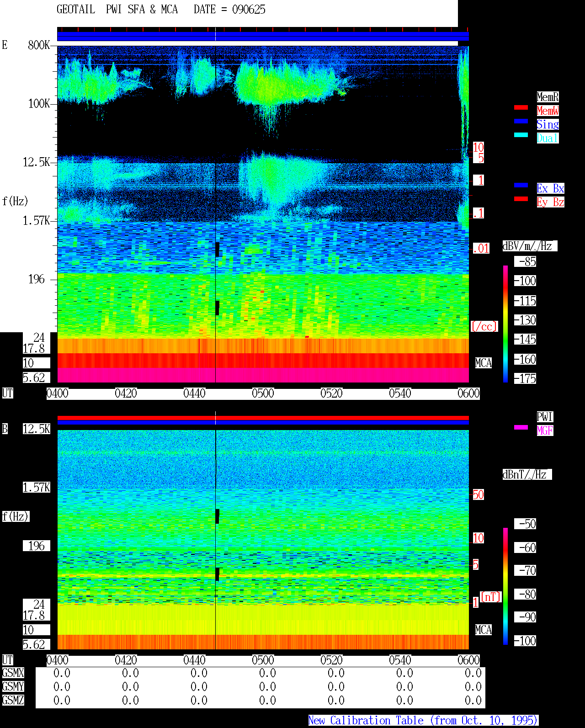Click 0420 on the upper UT axis

pos(126,393)
